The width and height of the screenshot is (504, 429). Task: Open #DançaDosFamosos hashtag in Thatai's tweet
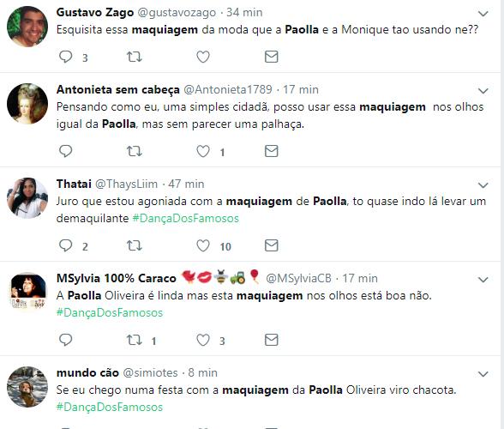185,219
